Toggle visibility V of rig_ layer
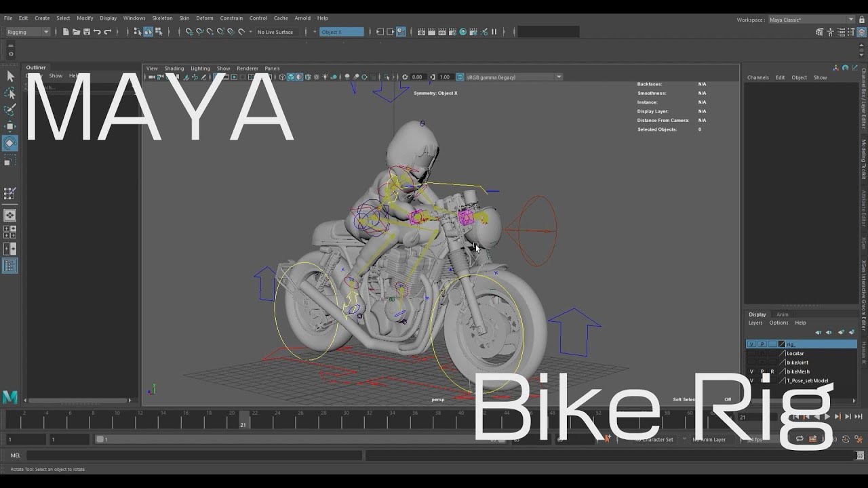 [751, 344]
